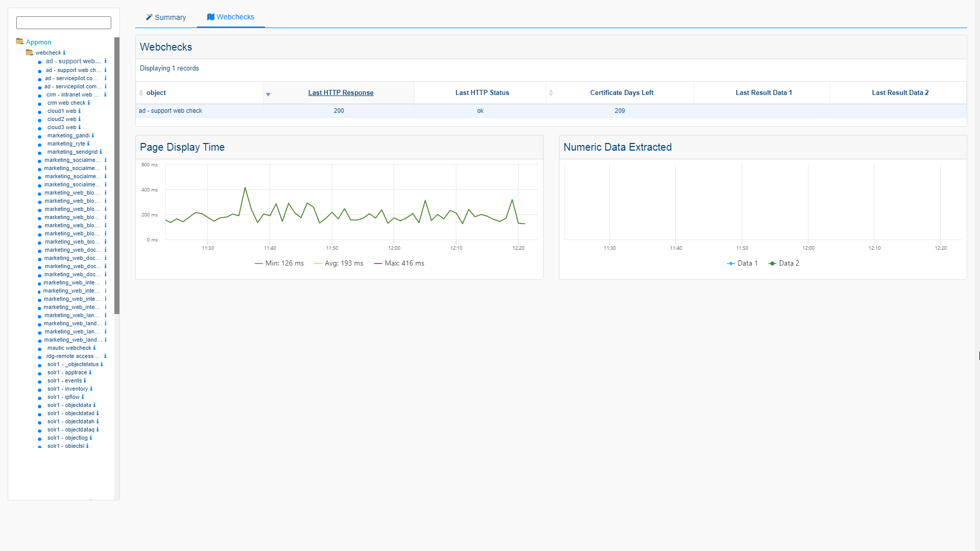
Task: Click the 200 HTTP response cell
Action: 339,111
